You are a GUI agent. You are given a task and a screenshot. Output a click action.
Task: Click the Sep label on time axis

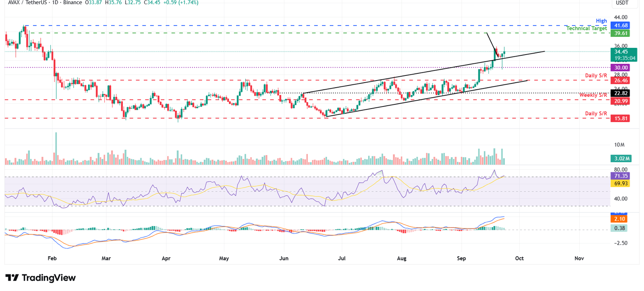coord(461,258)
